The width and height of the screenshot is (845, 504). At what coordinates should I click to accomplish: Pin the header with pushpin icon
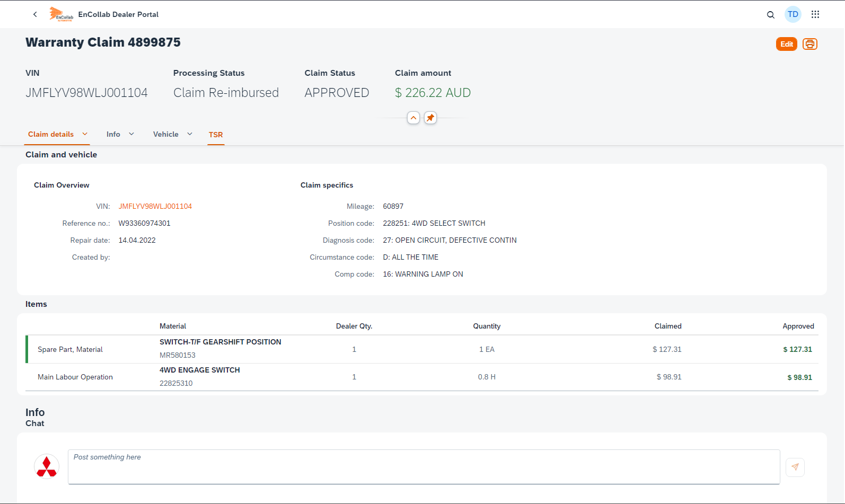click(430, 118)
